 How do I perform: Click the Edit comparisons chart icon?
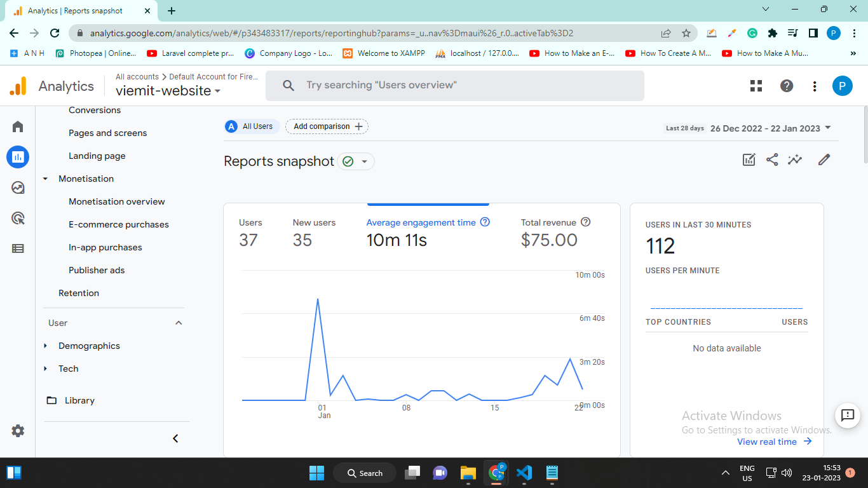coord(749,160)
